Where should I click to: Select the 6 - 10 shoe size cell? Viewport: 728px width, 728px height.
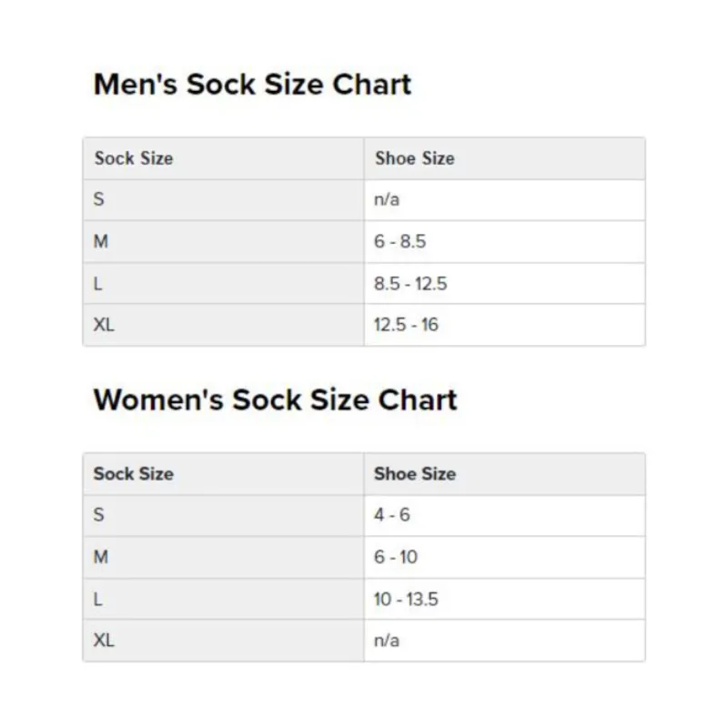click(x=396, y=557)
